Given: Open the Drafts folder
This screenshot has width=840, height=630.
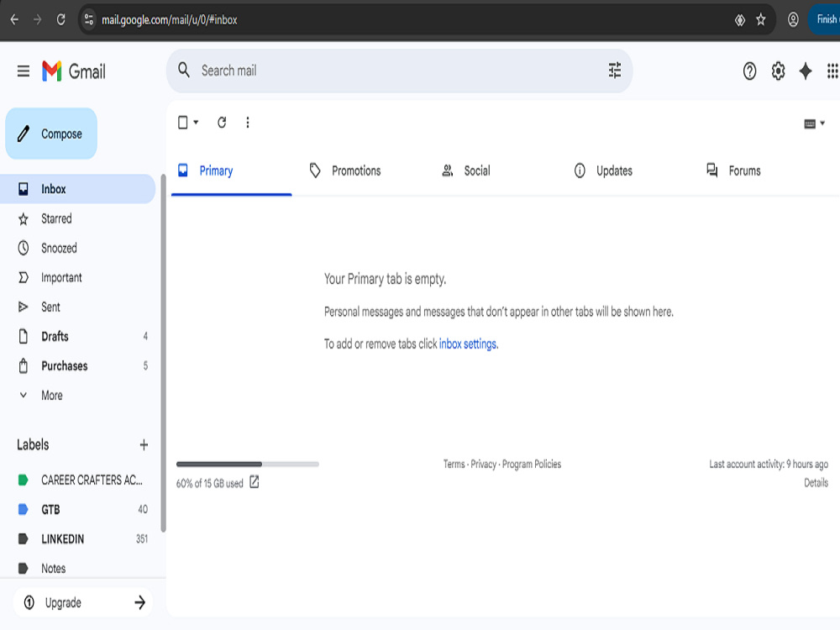Looking at the screenshot, I should (77, 337).
